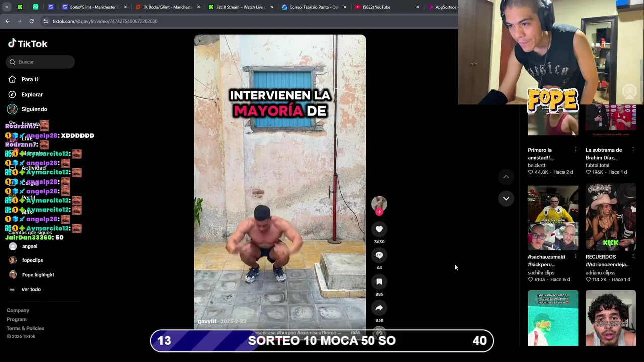Open sachita.clips profile link
This screenshot has height=362, width=644.
541,273
